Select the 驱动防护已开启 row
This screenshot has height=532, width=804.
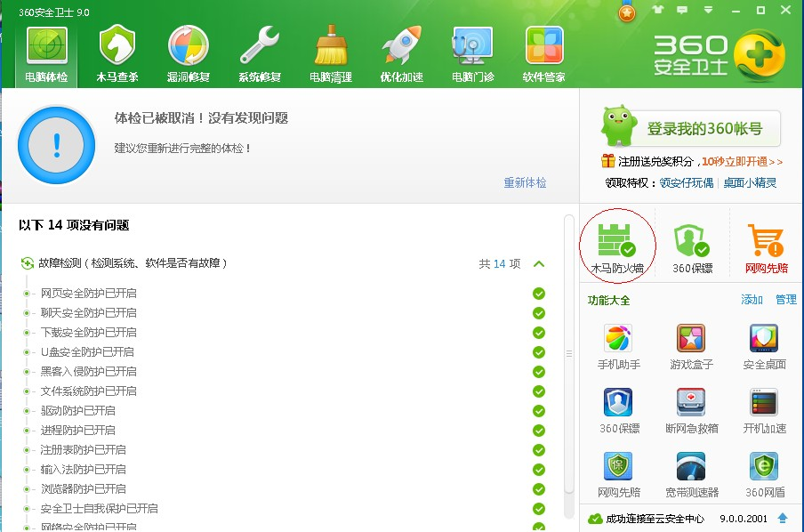tap(285, 410)
